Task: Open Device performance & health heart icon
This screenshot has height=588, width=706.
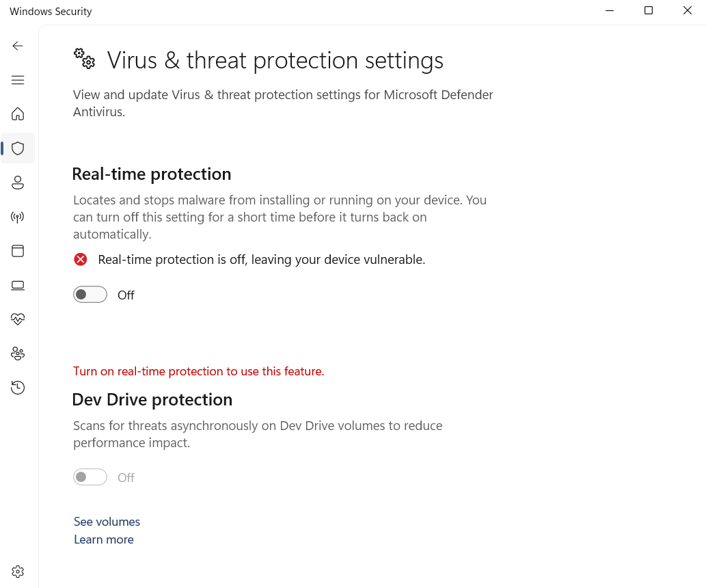Action: click(18, 319)
